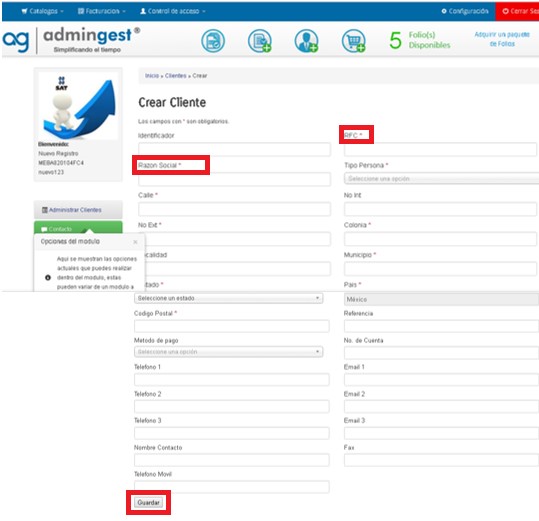Open the Catalogos menu

click(43, 11)
